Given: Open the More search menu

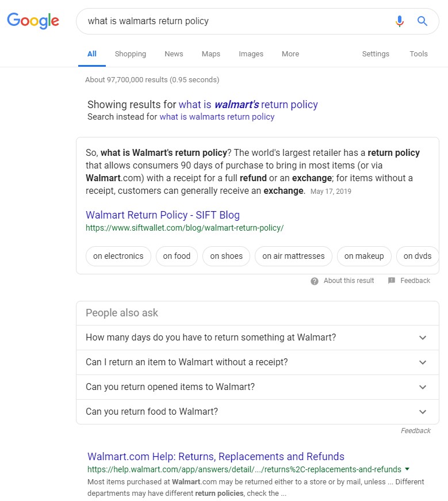Looking at the screenshot, I should click(x=290, y=54).
